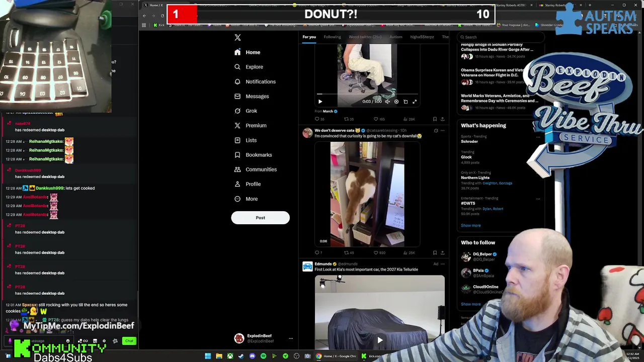Image resolution: width=644 pixels, height=362 pixels.
Task: Like the cats post
Action: 379,253
